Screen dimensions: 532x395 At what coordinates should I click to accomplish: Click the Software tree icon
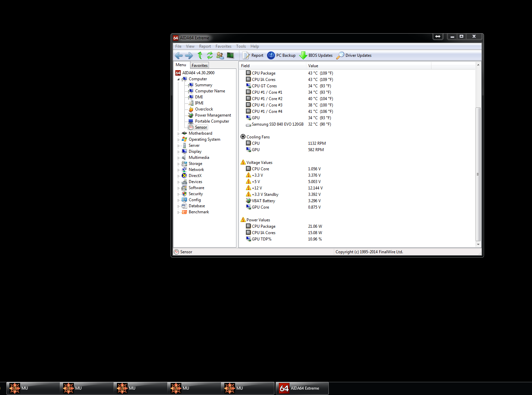coord(184,188)
